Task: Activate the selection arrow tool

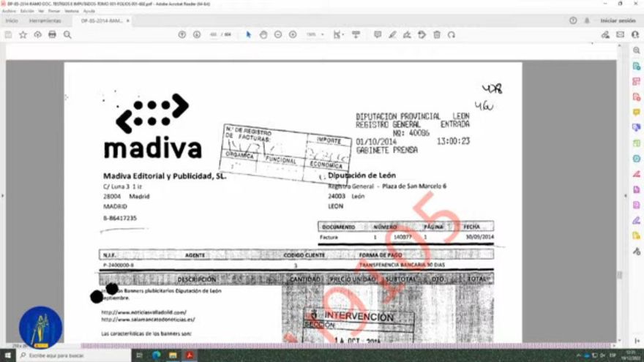Action: (248, 35)
